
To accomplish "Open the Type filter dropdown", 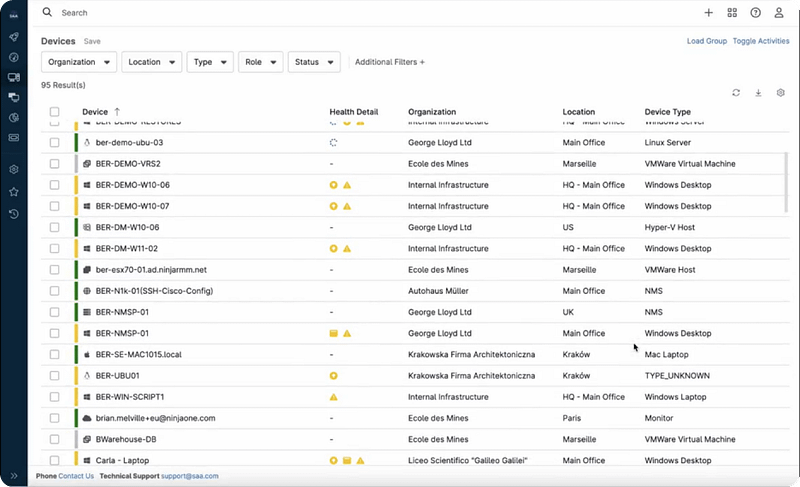I will click(x=210, y=62).
